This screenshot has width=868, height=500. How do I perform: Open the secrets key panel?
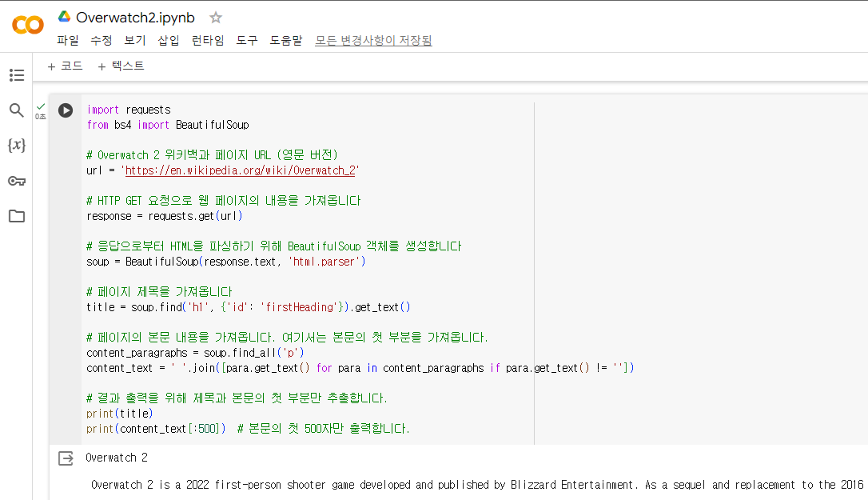(x=17, y=181)
